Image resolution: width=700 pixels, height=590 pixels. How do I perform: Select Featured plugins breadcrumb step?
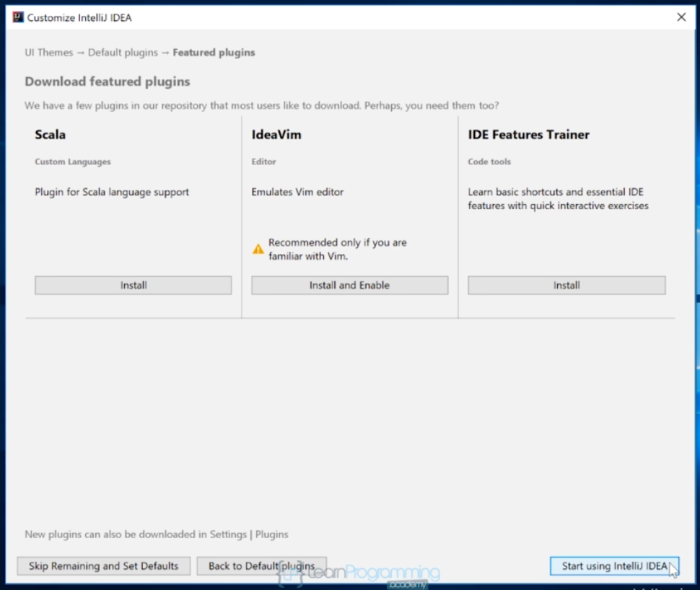click(x=214, y=52)
